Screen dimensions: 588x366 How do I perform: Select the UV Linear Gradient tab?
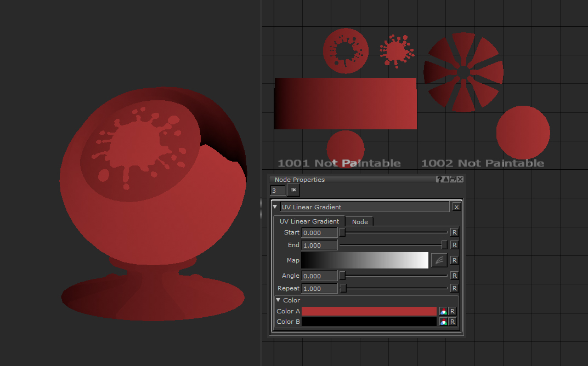[309, 221]
